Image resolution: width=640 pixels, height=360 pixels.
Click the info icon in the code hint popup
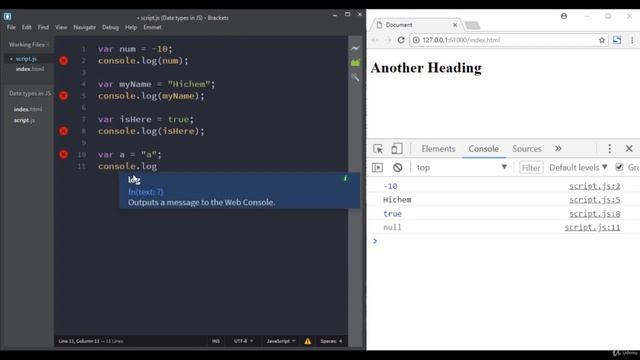coord(345,178)
